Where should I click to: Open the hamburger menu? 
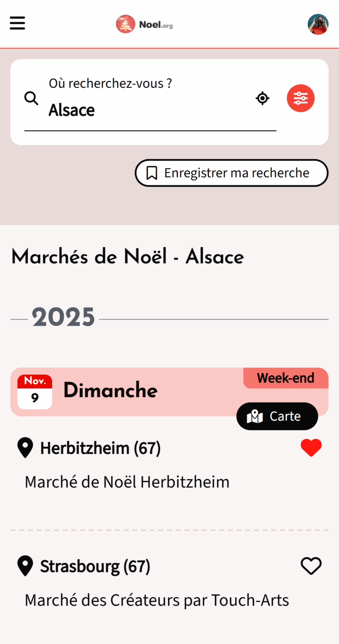click(x=18, y=23)
